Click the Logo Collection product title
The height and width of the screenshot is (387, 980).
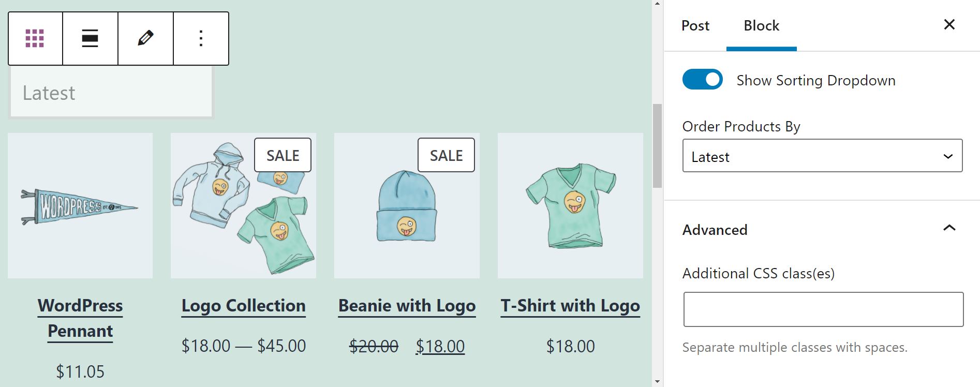(243, 305)
